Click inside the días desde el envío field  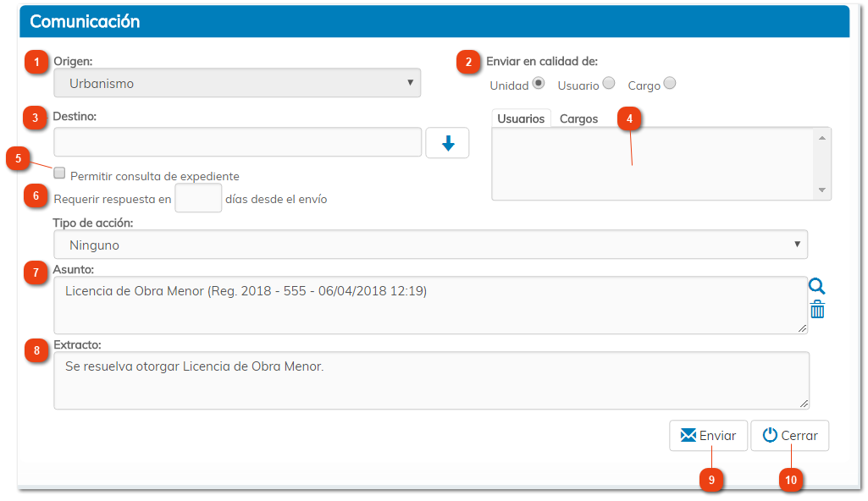click(x=197, y=195)
